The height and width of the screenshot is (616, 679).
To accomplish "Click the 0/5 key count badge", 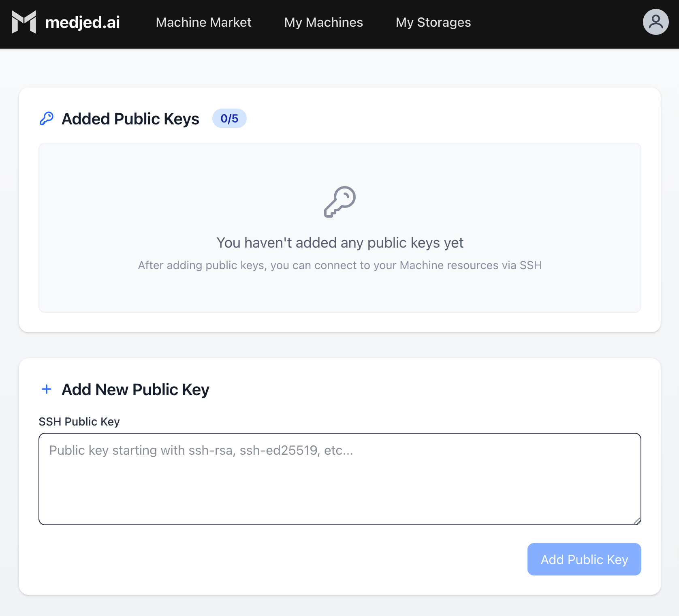I will point(229,118).
